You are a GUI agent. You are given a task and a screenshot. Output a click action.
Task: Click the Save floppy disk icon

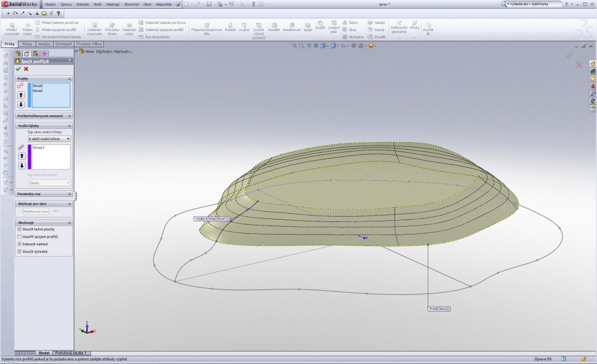pyautogui.click(x=208, y=4)
